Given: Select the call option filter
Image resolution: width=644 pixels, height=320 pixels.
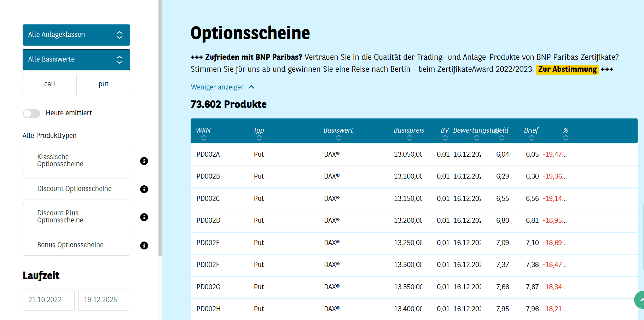Looking at the screenshot, I should 50,84.
